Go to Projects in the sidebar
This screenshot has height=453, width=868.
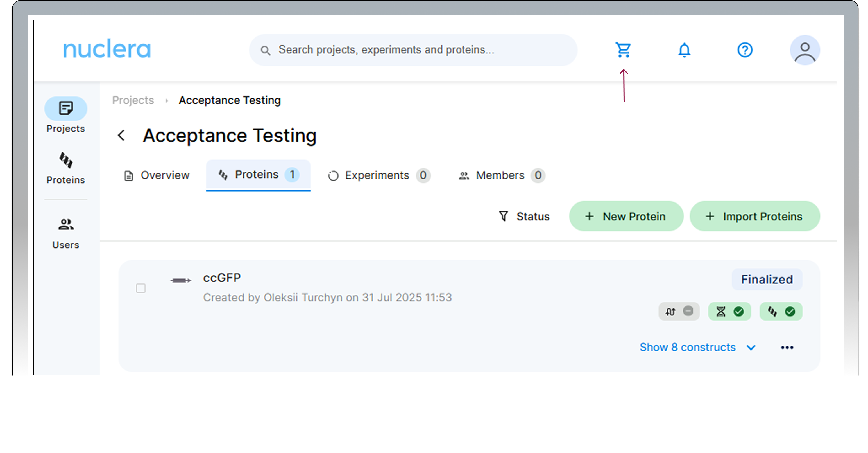click(x=66, y=115)
